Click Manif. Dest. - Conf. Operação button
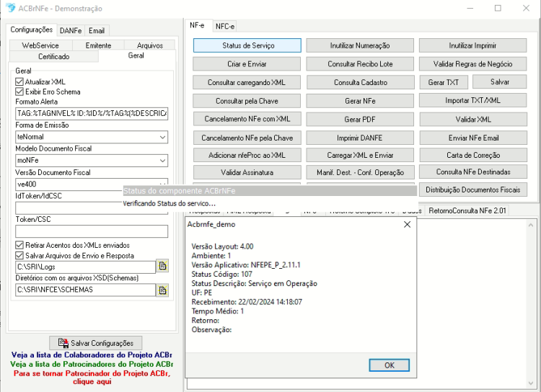The image size is (541, 392). (x=361, y=172)
